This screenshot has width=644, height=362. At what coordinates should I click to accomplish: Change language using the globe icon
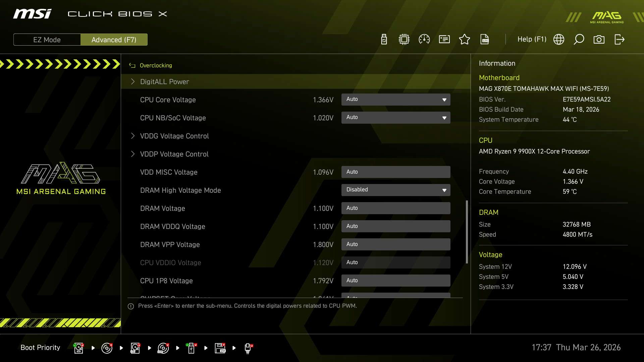click(x=559, y=39)
